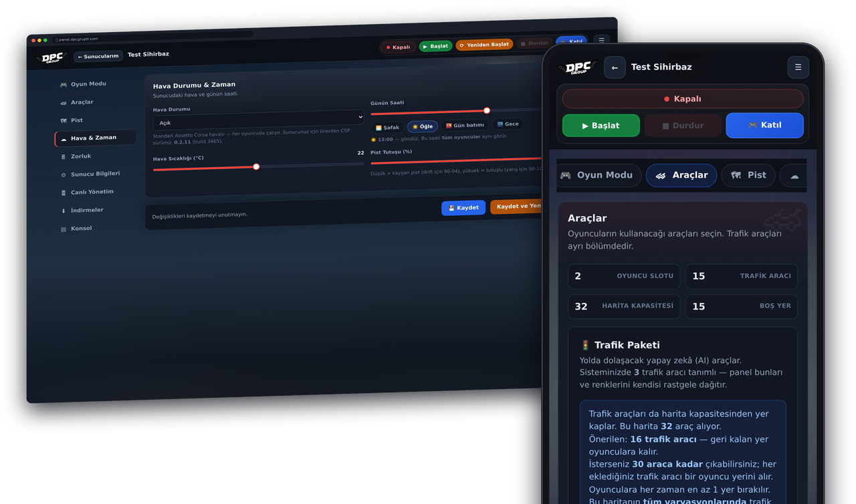Click the Sunucularım back button

tap(98, 56)
